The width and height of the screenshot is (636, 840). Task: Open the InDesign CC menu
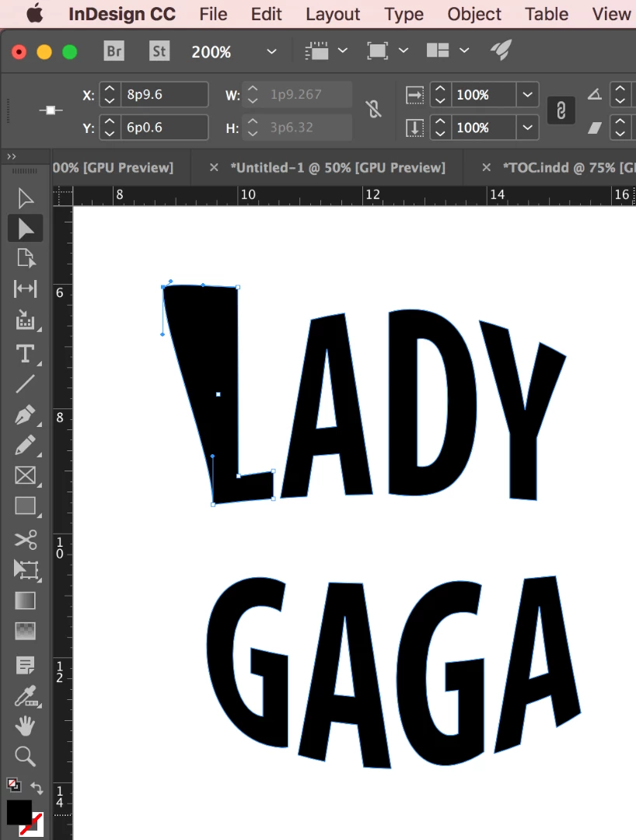122,14
